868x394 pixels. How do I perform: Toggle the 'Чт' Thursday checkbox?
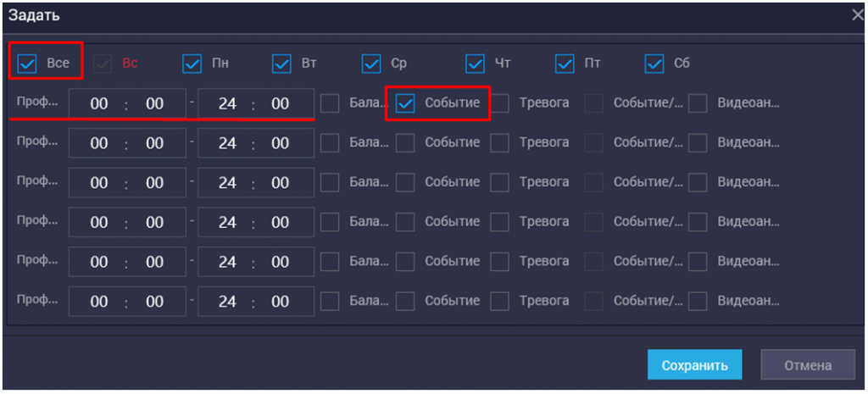(475, 64)
